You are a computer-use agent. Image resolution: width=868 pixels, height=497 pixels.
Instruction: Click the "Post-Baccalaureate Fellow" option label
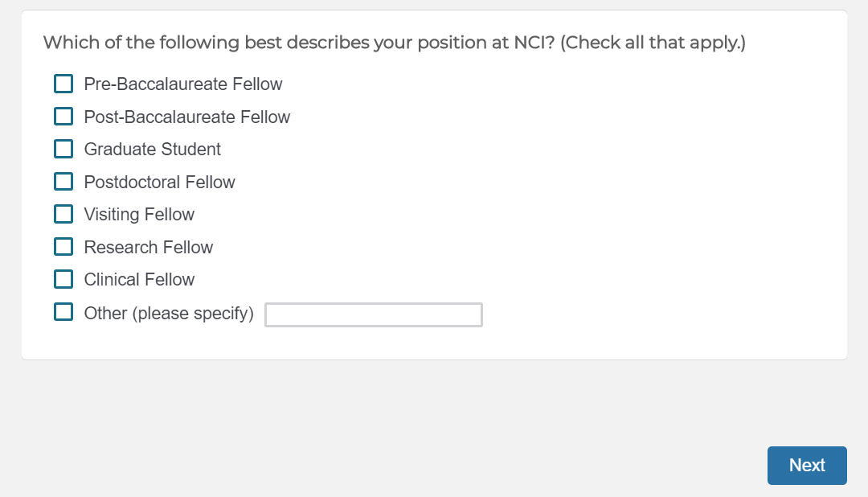(187, 117)
